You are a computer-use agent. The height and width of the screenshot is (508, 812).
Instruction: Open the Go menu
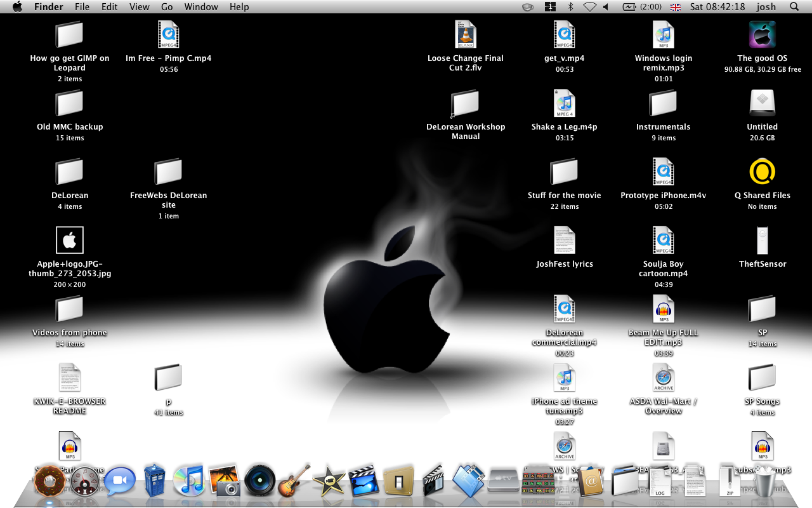(x=167, y=7)
